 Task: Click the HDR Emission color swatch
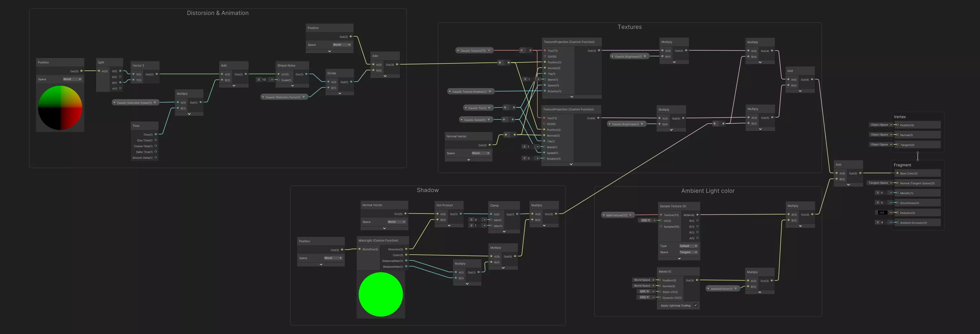click(881, 212)
